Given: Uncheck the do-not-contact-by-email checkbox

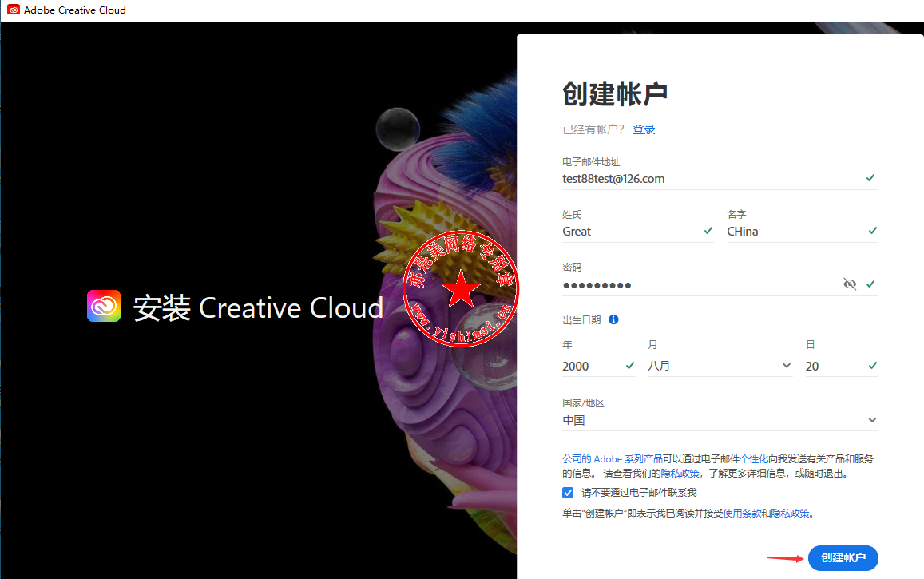Looking at the screenshot, I should point(568,493).
